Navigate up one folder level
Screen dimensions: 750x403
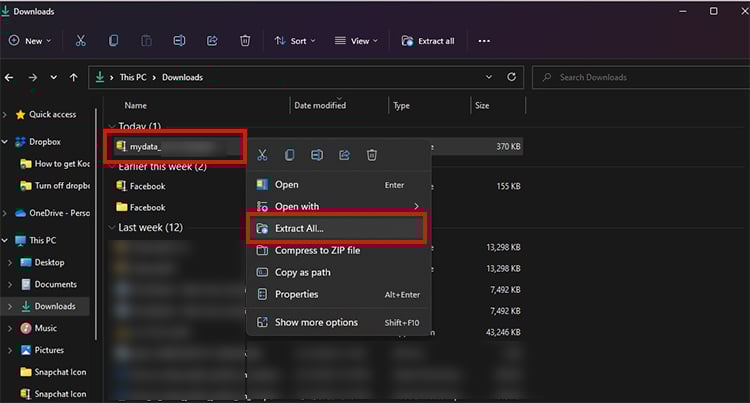pyautogui.click(x=74, y=77)
